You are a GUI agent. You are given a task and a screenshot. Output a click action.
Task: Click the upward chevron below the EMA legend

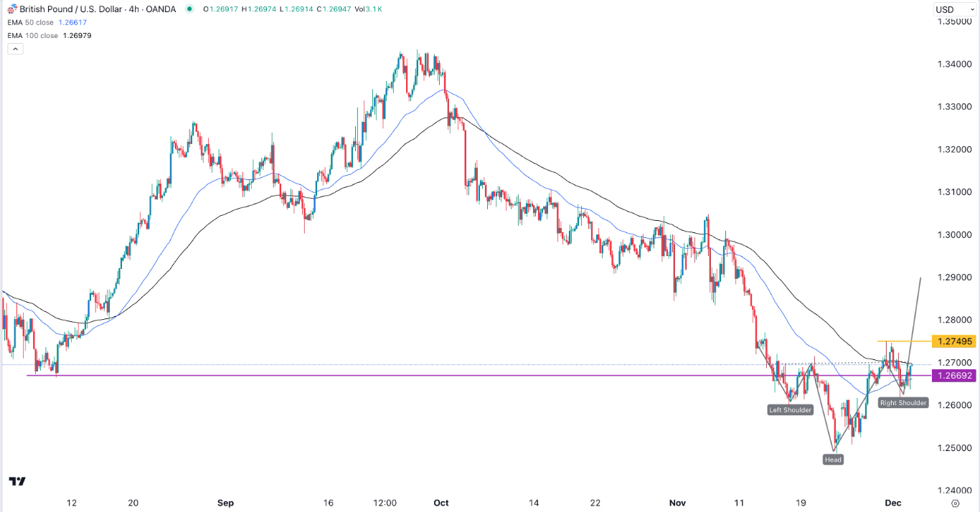pos(14,48)
